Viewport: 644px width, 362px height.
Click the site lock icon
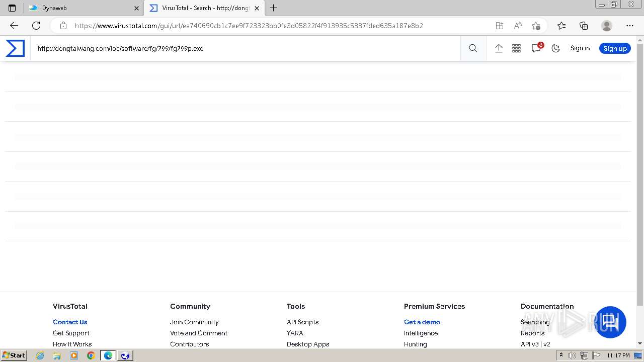point(63,26)
